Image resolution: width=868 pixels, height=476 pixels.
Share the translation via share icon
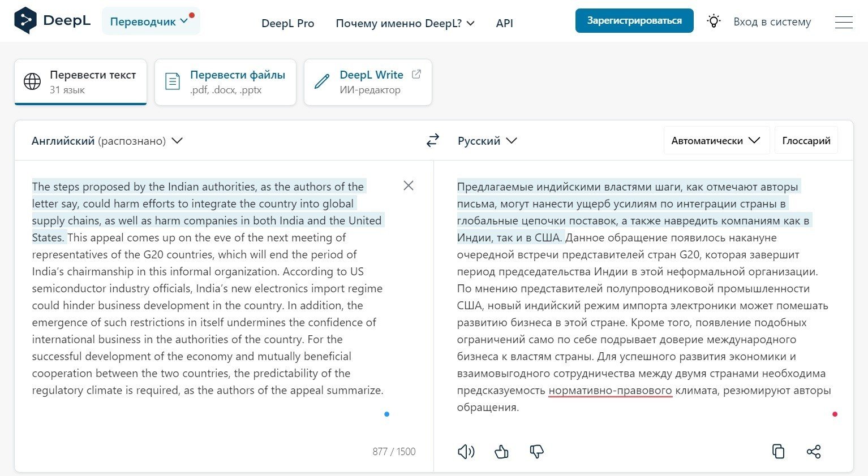click(814, 451)
